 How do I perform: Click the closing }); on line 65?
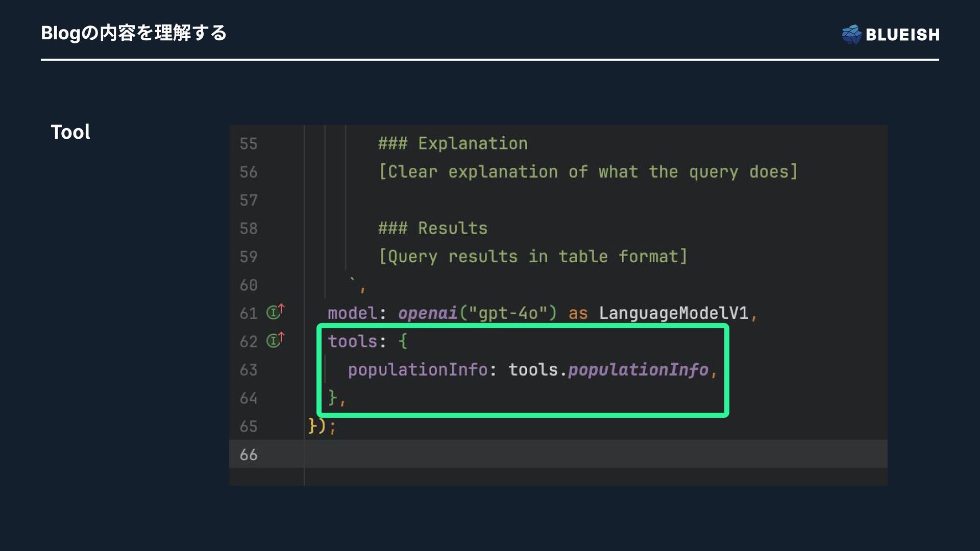(321, 426)
